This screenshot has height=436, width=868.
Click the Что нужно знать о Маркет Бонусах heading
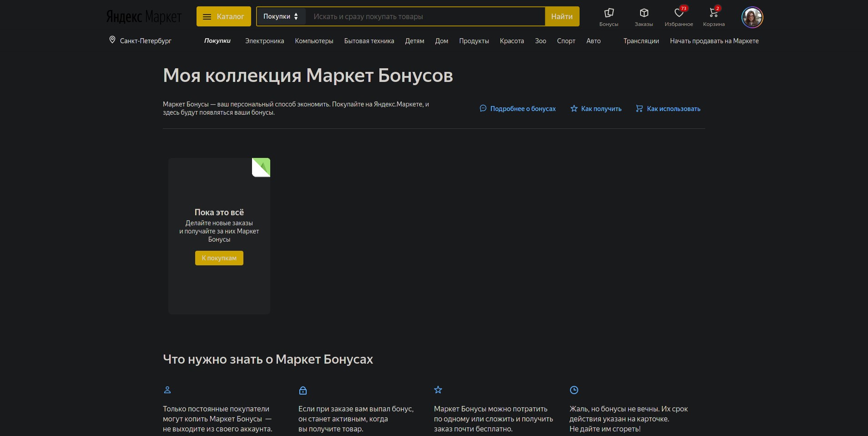(268, 360)
